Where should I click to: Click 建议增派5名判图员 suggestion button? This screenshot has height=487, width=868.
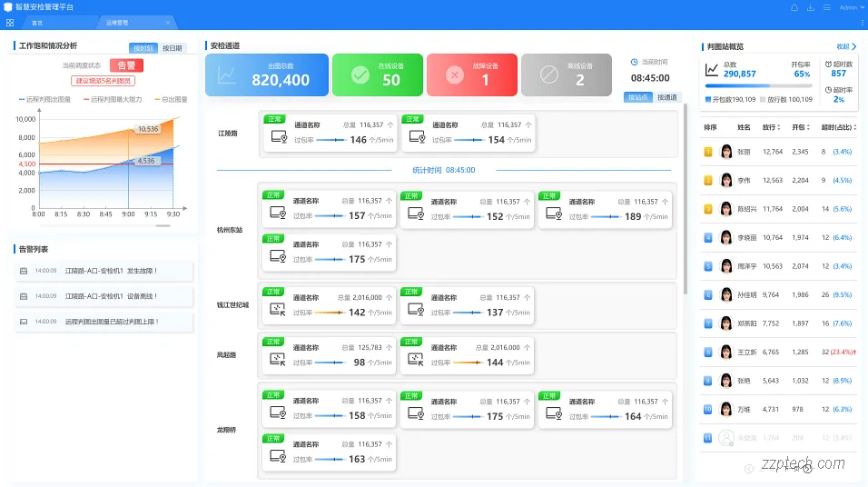[103, 81]
